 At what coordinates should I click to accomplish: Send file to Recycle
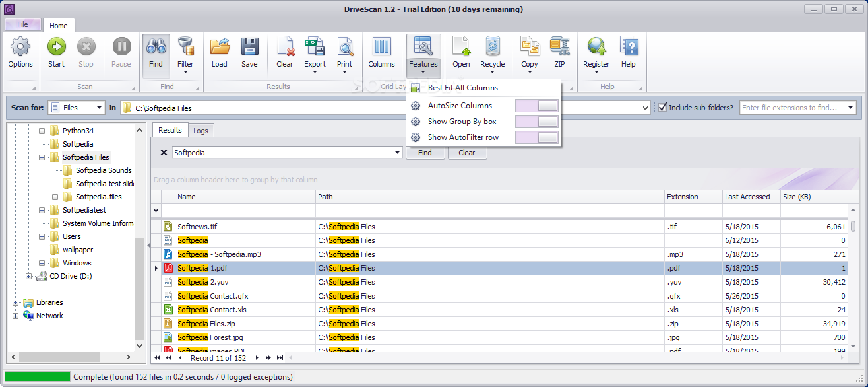point(492,56)
